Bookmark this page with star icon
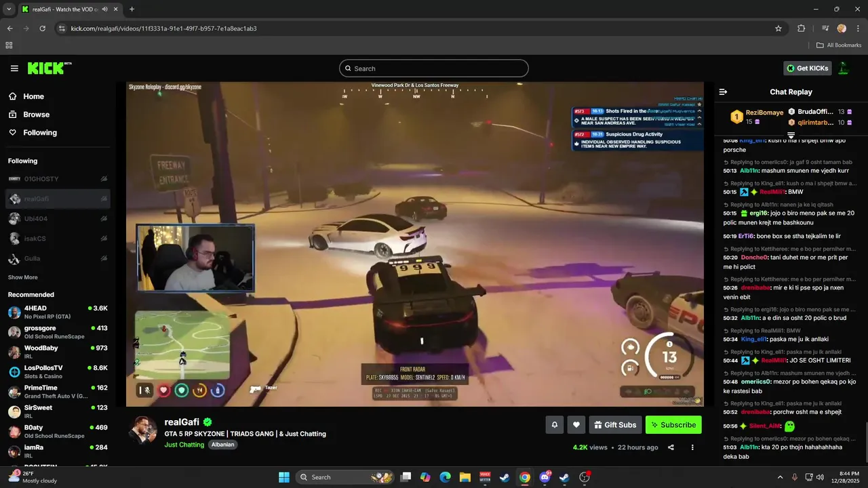 click(778, 28)
